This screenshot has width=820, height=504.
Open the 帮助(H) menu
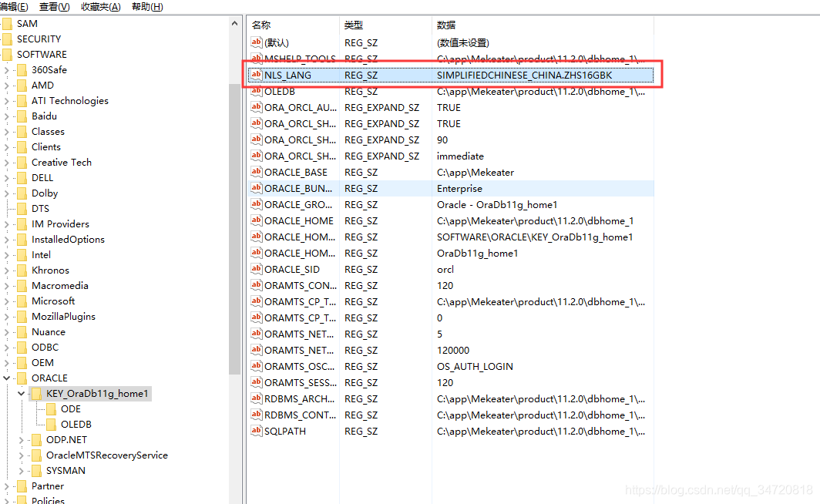[147, 7]
